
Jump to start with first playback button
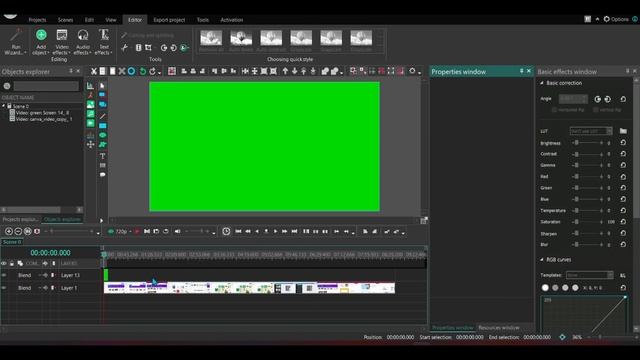point(238,231)
